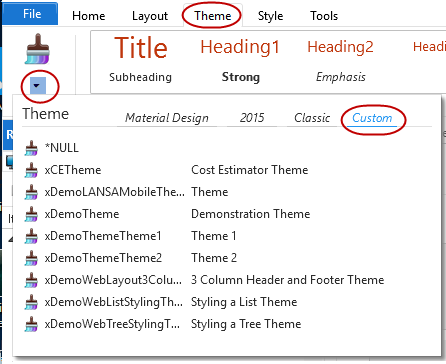Click the xDemoThemeTheme1 brush icon

tap(31, 236)
